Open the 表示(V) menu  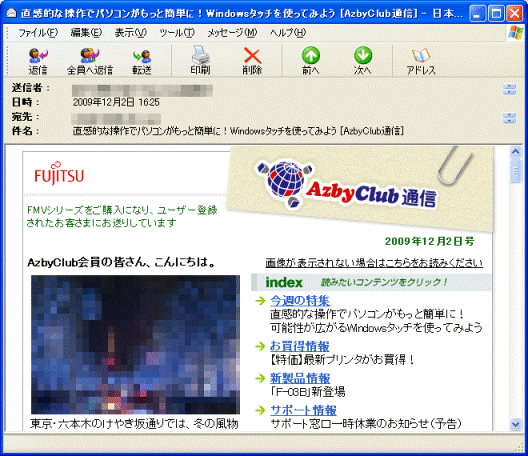click(131, 33)
